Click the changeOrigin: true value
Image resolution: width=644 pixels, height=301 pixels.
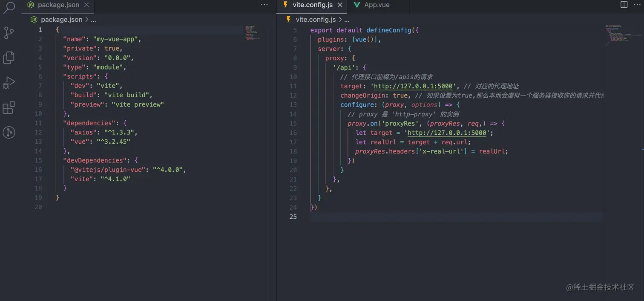[400, 96]
